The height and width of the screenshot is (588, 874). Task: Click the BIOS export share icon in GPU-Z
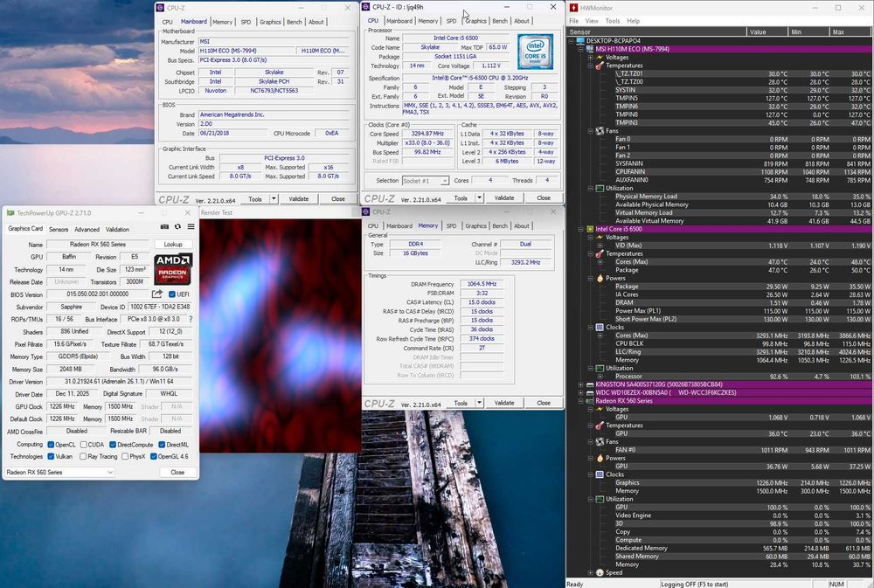tap(157, 294)
